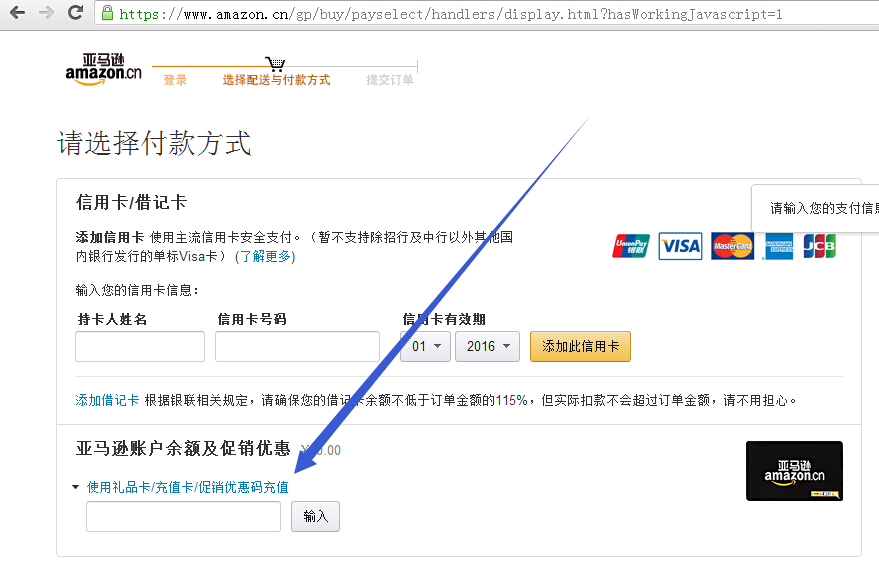
Task: Open the expiry month dropdown showing 01
Action: 425,346
